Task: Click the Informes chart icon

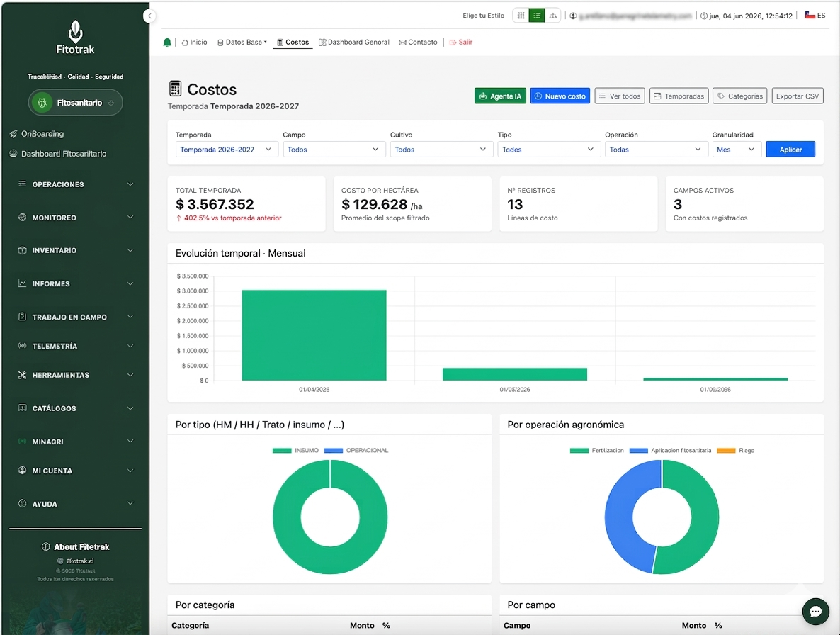Action: coord(22,283)
